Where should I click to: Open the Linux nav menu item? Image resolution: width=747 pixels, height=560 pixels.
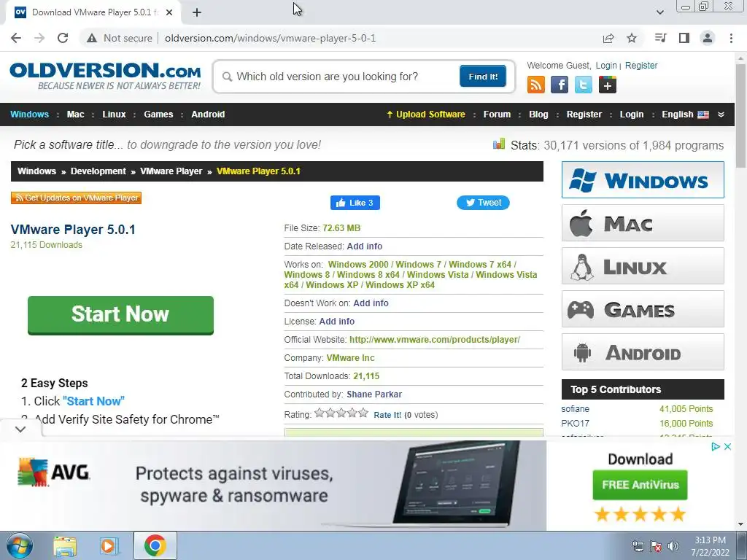[x=114, y=114]
